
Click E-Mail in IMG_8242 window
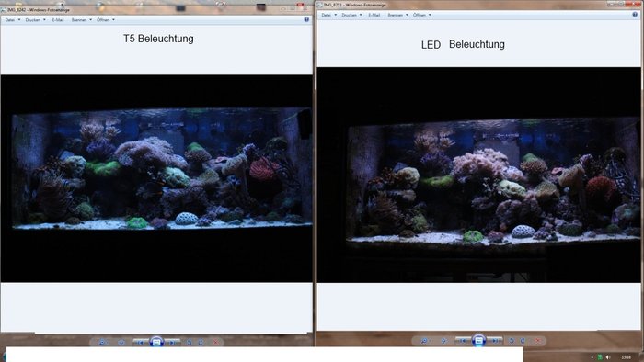click(x=58, y=19)
